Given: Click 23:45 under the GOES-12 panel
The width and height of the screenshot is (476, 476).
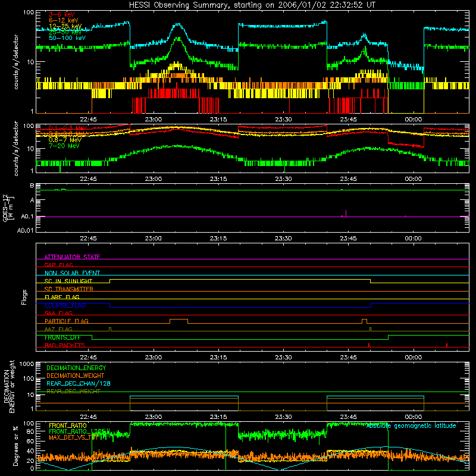Looking at the screenshot, I should pyautogui.click(x=348, y=239).
